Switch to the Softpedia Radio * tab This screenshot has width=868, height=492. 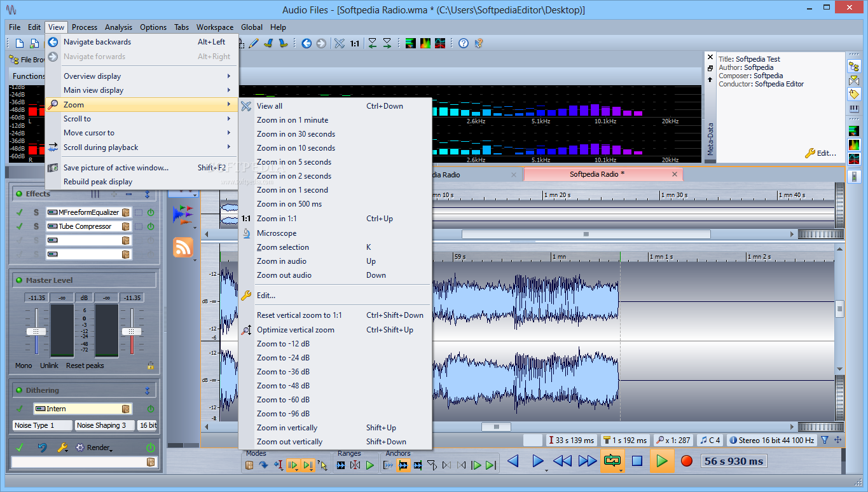coord(603,174)
